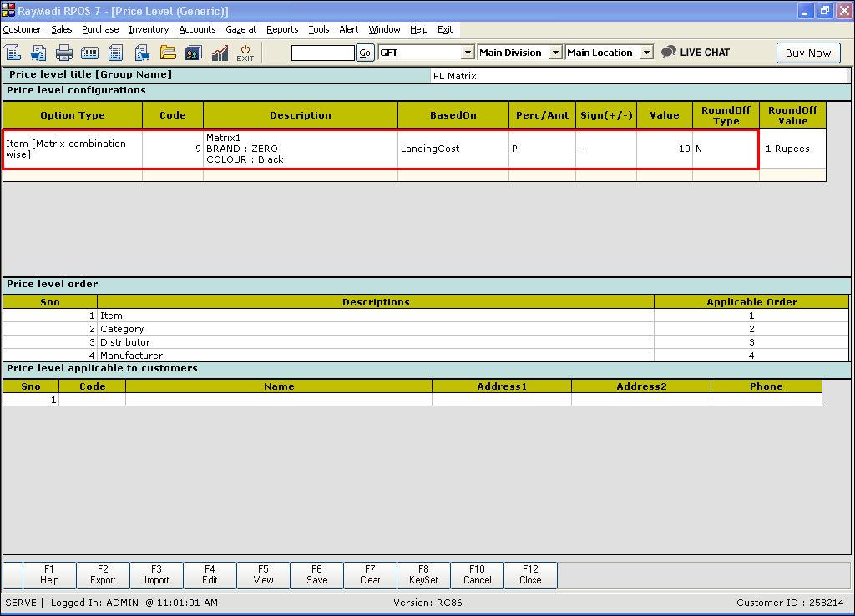Click the printer icon in toolbar
The height and width of the screenshot is (616, 855).
[64, 53]
